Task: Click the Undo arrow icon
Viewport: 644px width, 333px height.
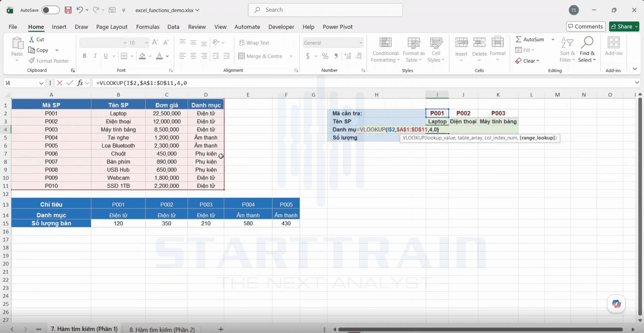Action: (80, 10)
